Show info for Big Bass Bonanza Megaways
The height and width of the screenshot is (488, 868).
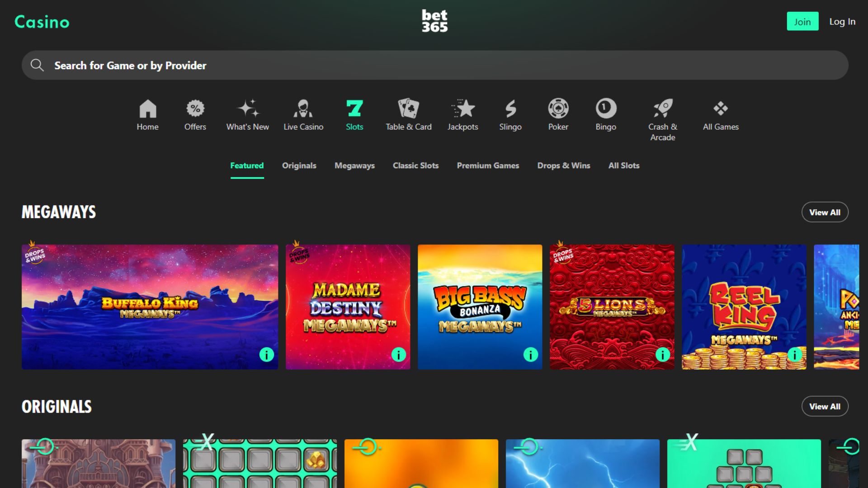coord(531,355)
